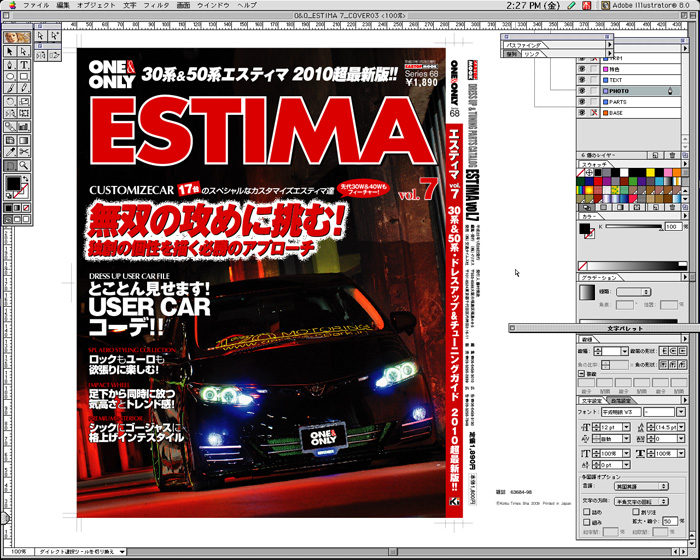Select the black arrow Selection tool
700x560 pixels.
(x=9, y=52)
